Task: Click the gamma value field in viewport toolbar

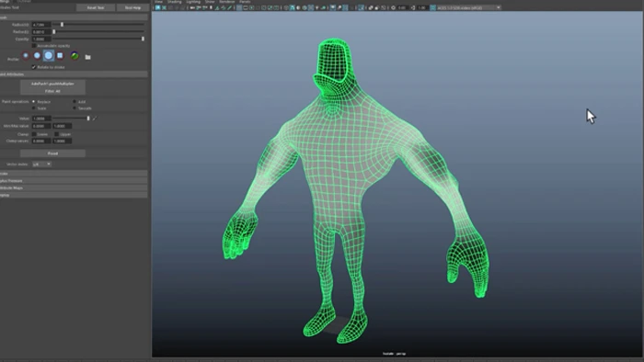Action: pyautogui.click(x=421, y=7)
